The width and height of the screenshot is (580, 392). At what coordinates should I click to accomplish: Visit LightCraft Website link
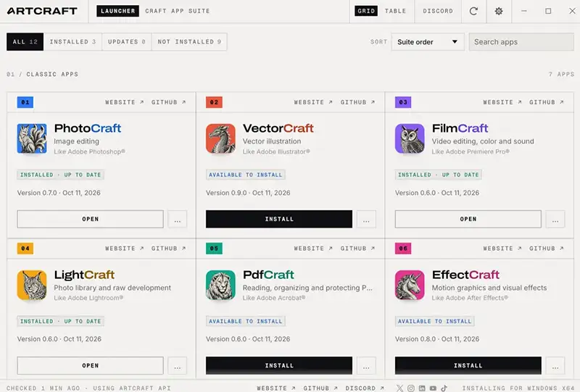(x=124, y=248)
